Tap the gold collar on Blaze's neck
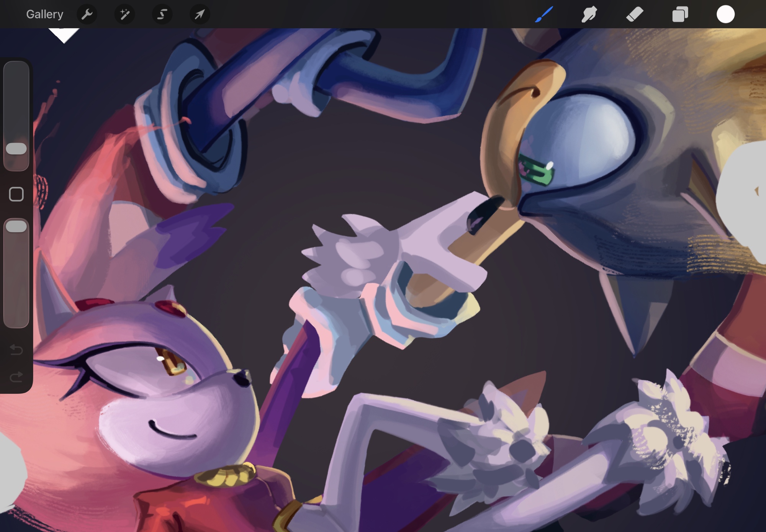This screenshot has height=532, width=766. point(225,476)
